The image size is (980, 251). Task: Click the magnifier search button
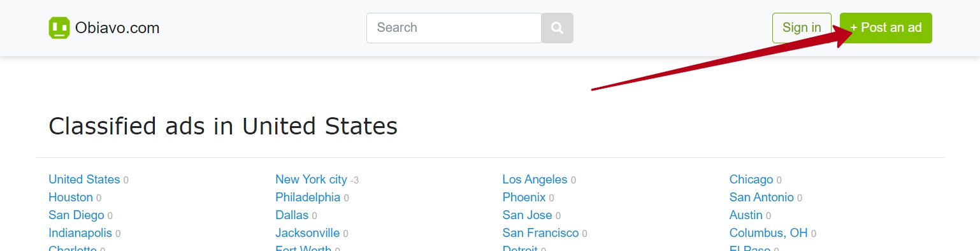558,28
